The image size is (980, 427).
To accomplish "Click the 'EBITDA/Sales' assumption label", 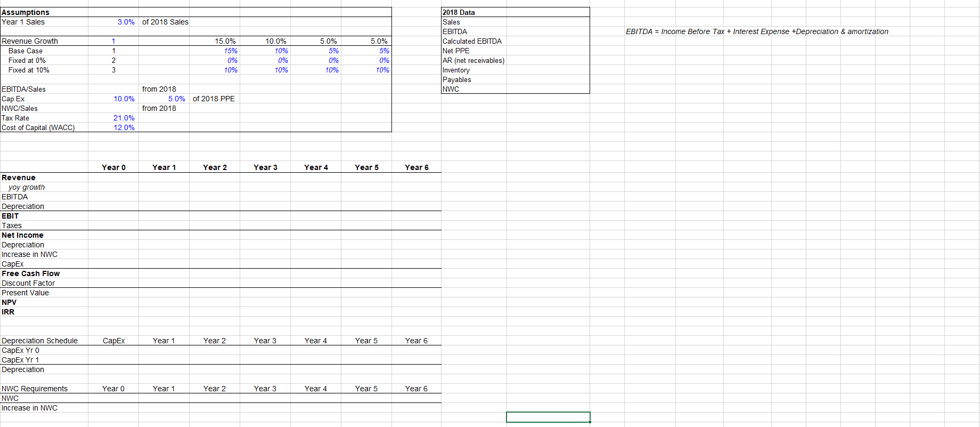I will pyautogui.click(x=23, y=89).
